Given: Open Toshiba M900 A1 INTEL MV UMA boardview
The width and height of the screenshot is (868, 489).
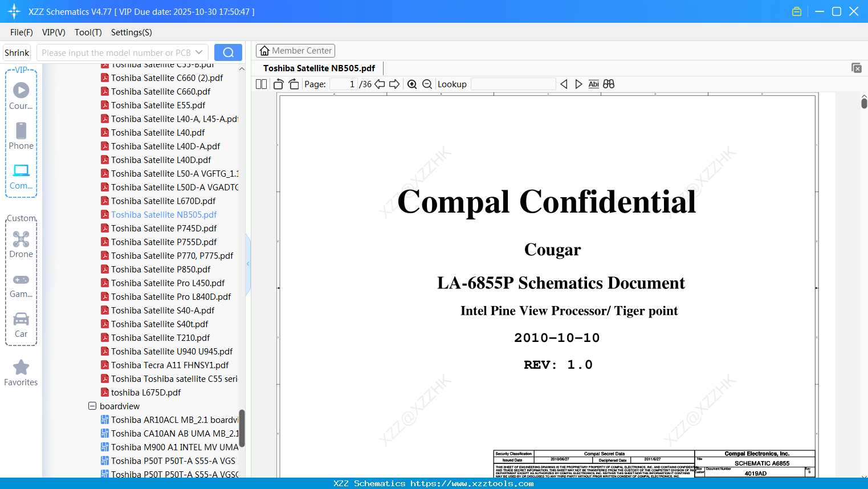Looking at the screenshot, I should 170,447.
